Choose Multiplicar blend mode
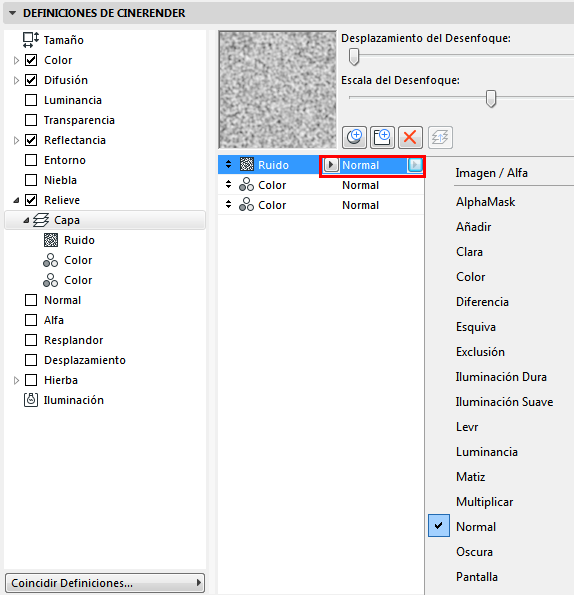574x595 pixels. pyautogui.click(x=484, y=502)
